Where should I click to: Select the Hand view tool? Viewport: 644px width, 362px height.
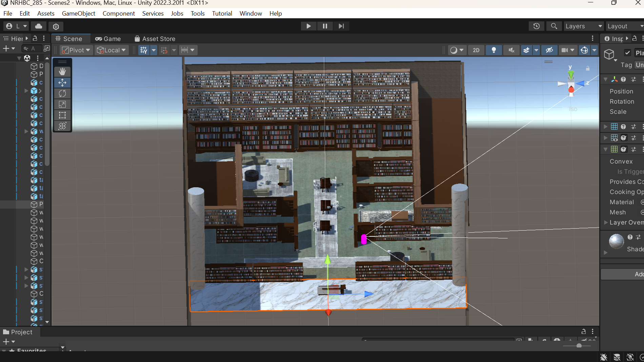point(62,71)
